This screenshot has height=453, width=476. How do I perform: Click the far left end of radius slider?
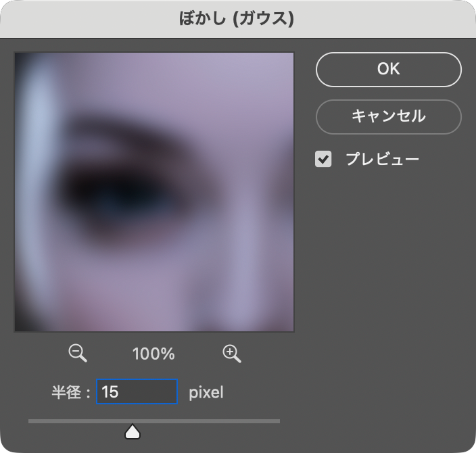(x=30, y=421)
